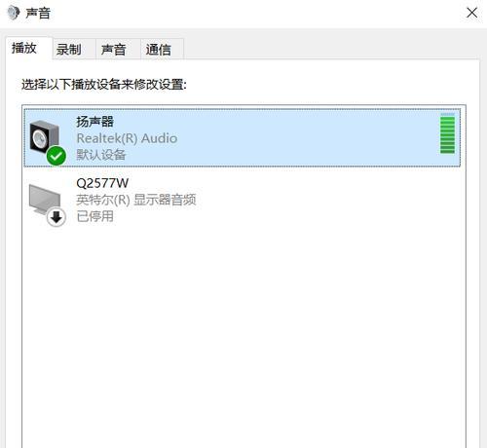
Task: Click the 选择以下播放设备来修改设置 instruction label
Action: click(104, 85)
